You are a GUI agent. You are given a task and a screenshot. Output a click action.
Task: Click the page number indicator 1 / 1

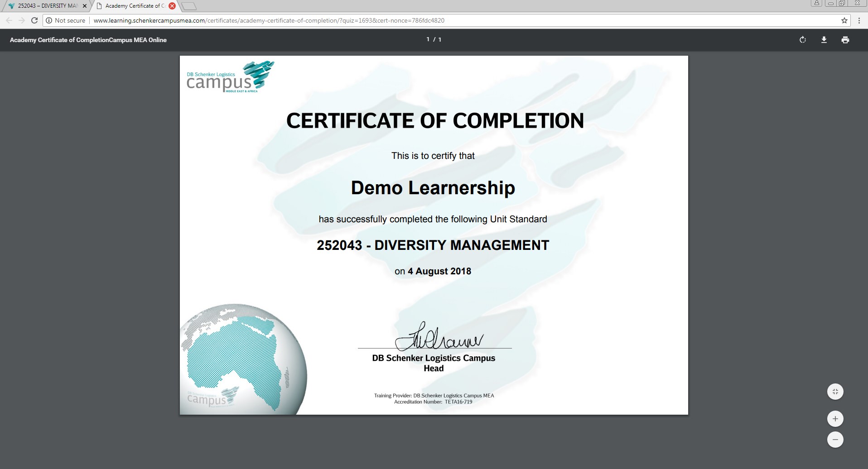pos(434,40)
